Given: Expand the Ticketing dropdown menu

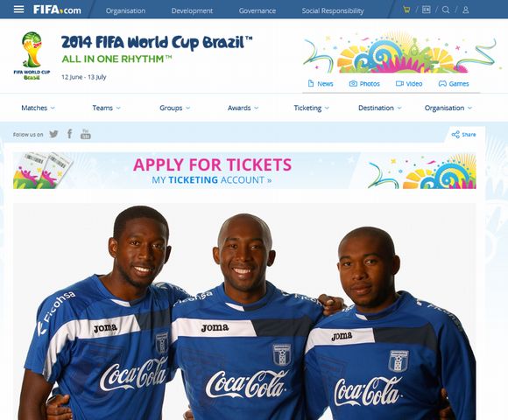Looking at the screenshot, I should (311, 108).
